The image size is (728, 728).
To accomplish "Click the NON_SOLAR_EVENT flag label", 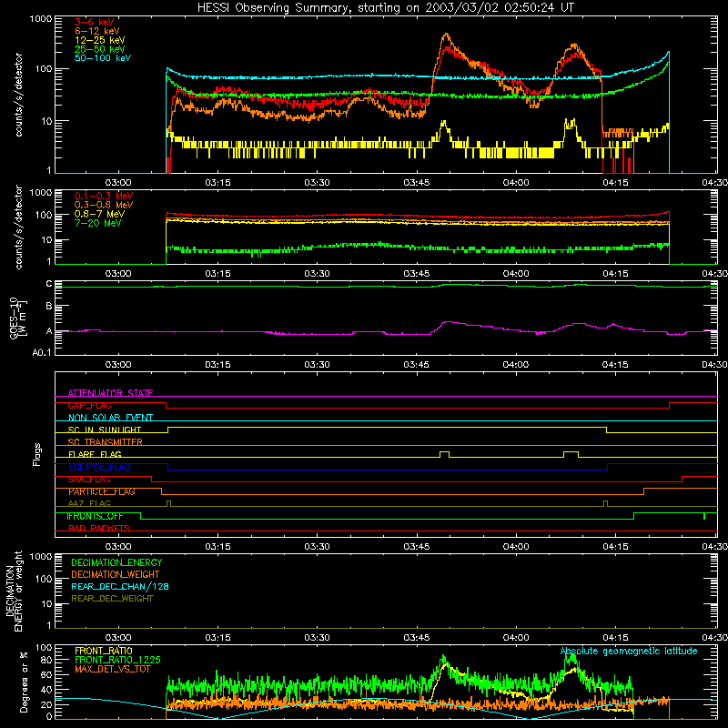I will tap(110, 418).
